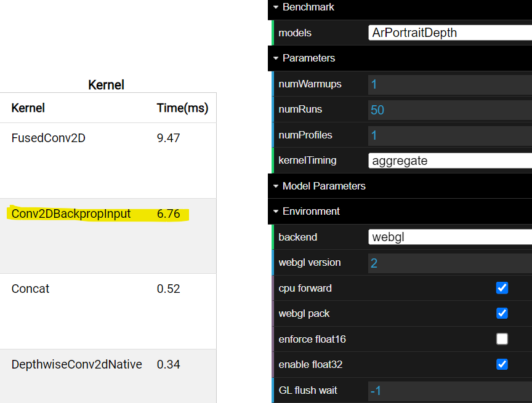
Task: Open the kernelTiming dropdown showing aggregate
Action: click(x=450, y=161)
